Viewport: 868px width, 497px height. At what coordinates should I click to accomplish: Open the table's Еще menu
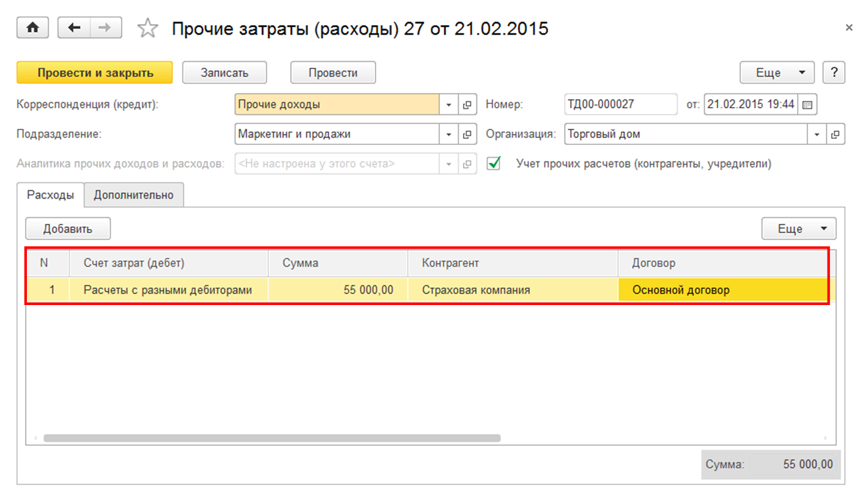798,229
